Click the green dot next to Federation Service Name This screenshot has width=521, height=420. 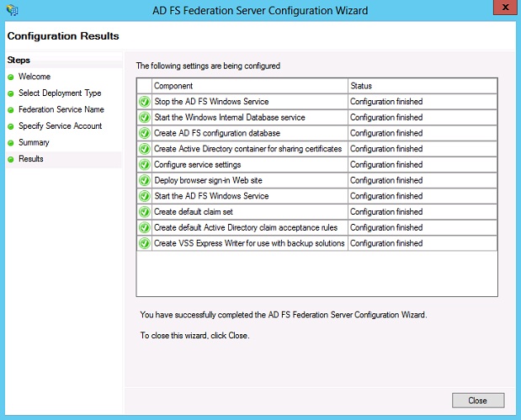pyautogui.click(x=11, y=110)
